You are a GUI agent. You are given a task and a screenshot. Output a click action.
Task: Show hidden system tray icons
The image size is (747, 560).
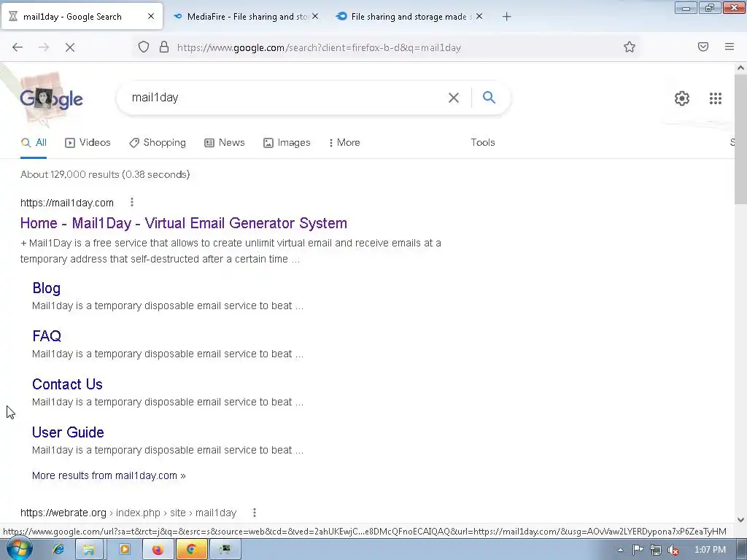pyautogui.click(x=620, y=550)
